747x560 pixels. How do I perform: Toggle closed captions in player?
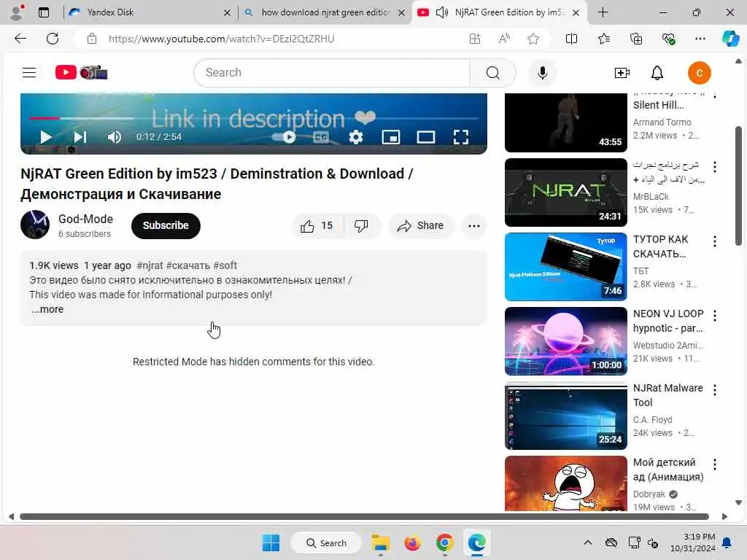click(x=321, y=137)
